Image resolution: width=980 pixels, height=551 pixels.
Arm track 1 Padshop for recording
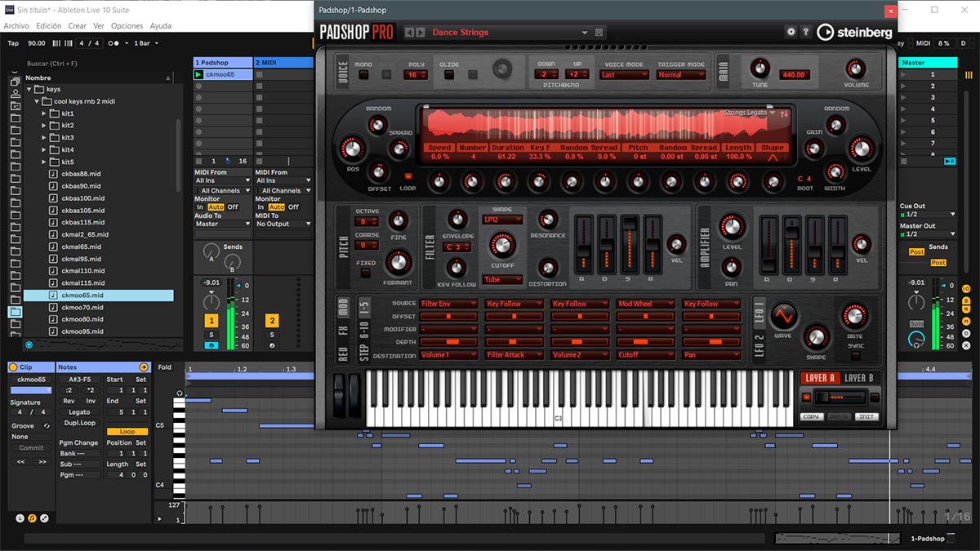[212, 345]
